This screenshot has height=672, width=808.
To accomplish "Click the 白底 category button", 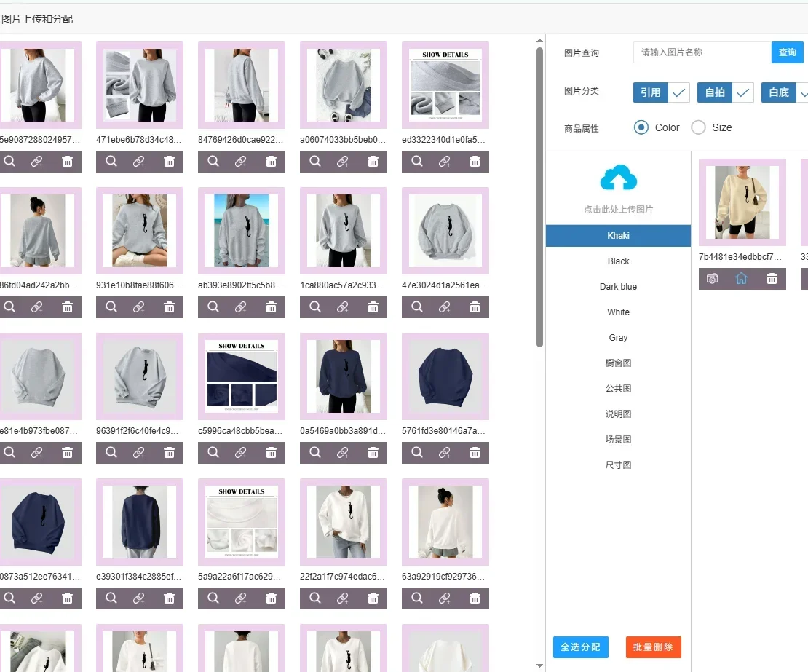I will pyautogui.click(x=779, y=92).
